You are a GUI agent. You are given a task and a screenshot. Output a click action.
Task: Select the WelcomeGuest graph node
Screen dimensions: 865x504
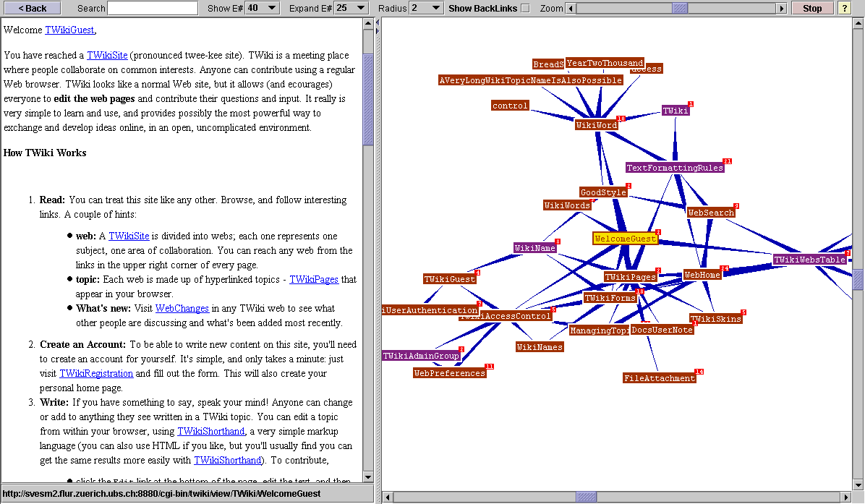pyautogui.click(x=626, y=239)
